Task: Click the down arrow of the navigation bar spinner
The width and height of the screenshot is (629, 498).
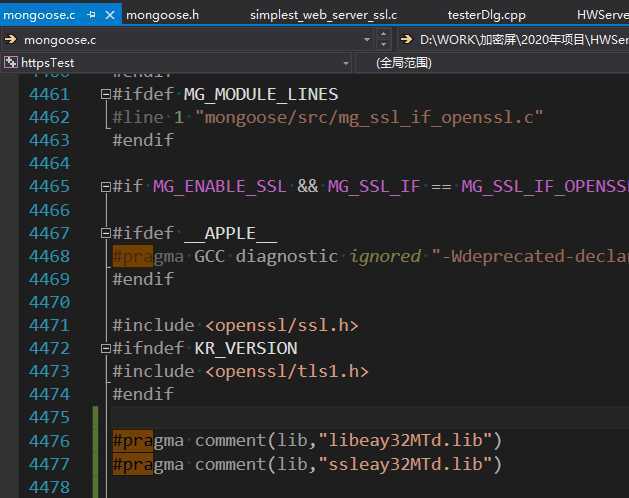Action: click(384, 45)
